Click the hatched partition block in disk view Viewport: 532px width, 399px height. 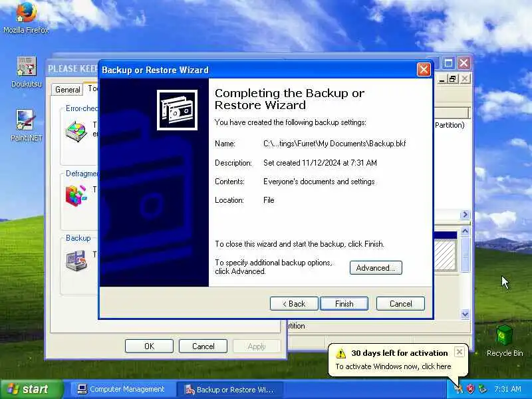445,255
